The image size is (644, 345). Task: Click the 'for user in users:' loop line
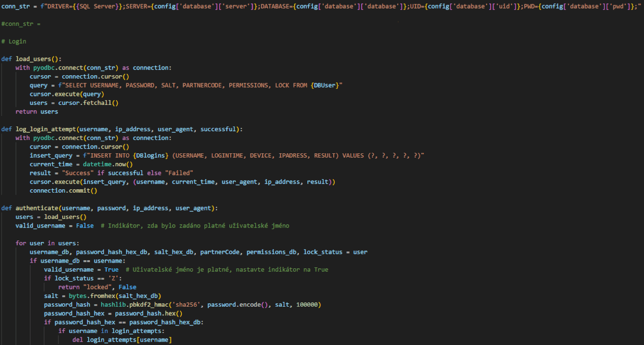pos(47,243)
